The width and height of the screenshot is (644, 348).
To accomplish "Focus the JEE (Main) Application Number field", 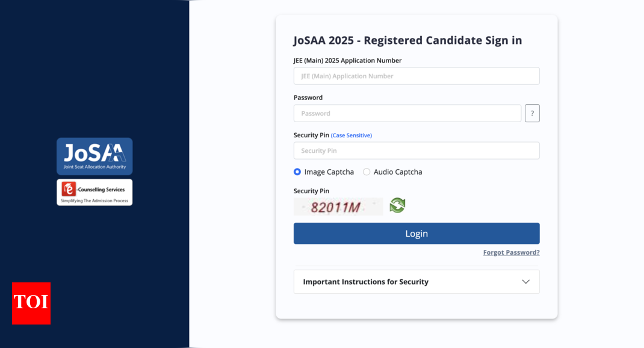I will (416, 76).
